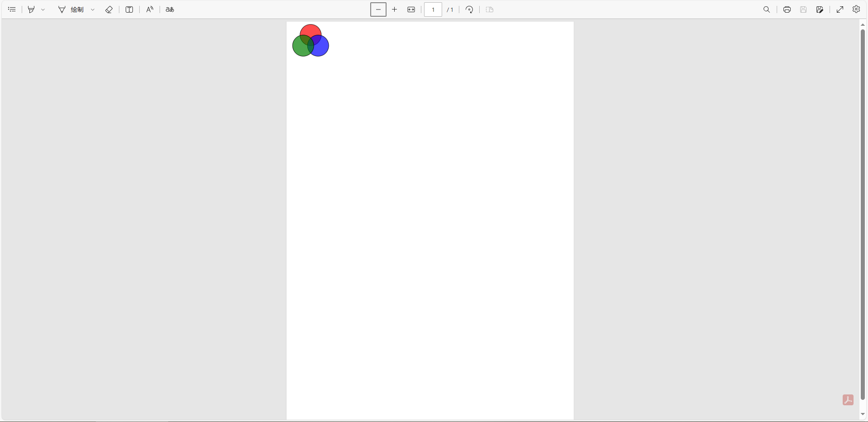Rotate the page clockwise
The height and width of the screenshot is (422, 868).
click(469, 9)
